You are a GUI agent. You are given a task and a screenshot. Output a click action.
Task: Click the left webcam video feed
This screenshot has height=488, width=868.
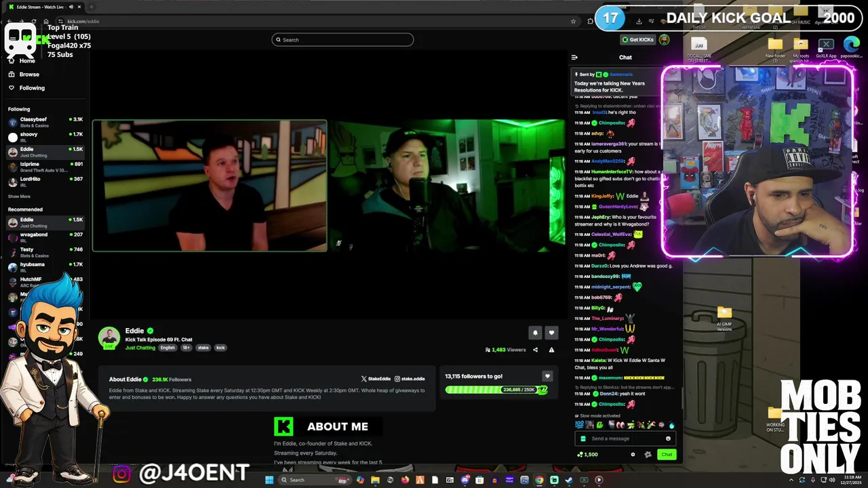(210, 186)
